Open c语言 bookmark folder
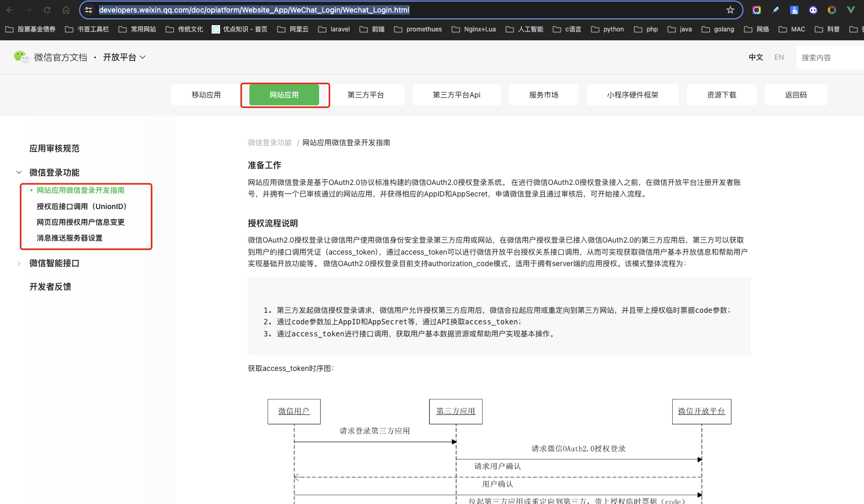The width and height of the screenshot is (864, 504). [x=567, y=29]
